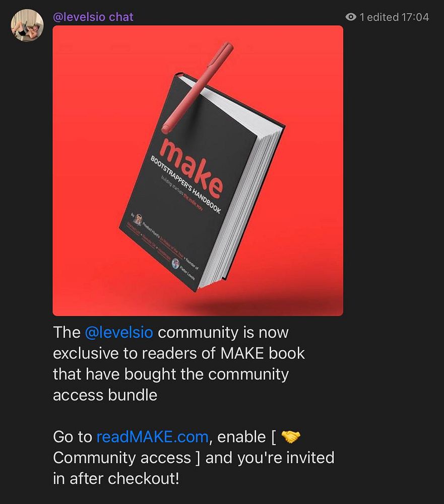Image resolution: width=444 pixels, height=504 pixels.
Task: Click the "edited" message label
Action: pos(383,17)
